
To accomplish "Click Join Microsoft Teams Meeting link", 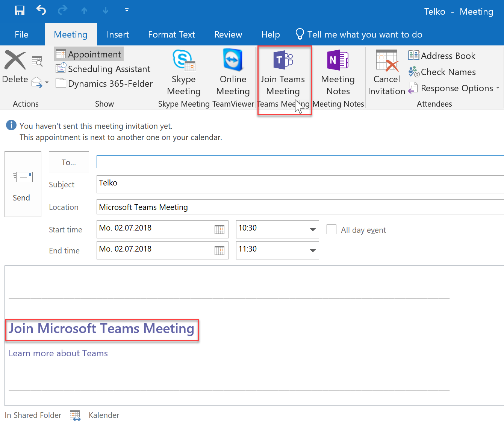I will point(101,329).
